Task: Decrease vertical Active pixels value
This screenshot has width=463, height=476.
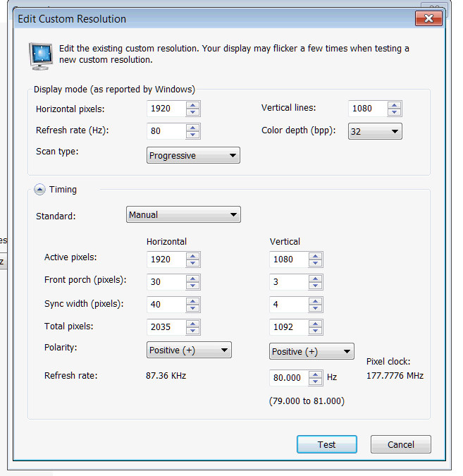Action: pos(316,263)
